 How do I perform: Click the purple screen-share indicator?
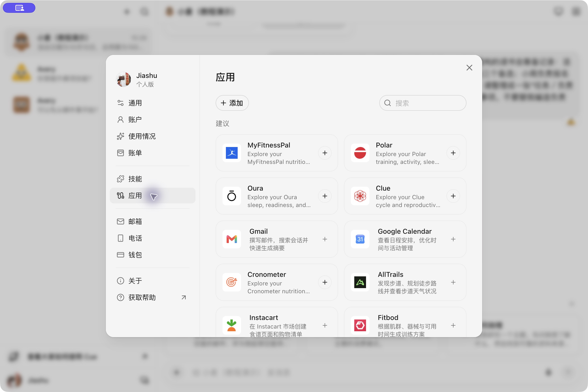click(x=19, y=8)
